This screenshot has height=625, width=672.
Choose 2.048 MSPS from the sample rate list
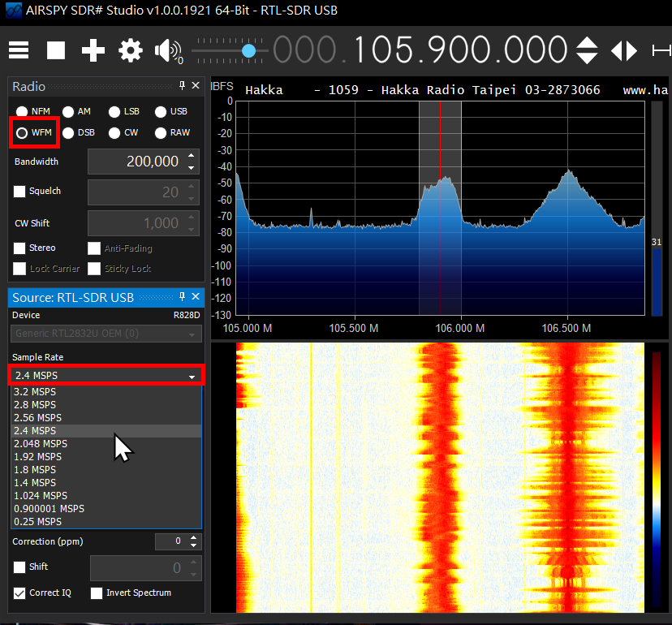click(x=41, y=444)
